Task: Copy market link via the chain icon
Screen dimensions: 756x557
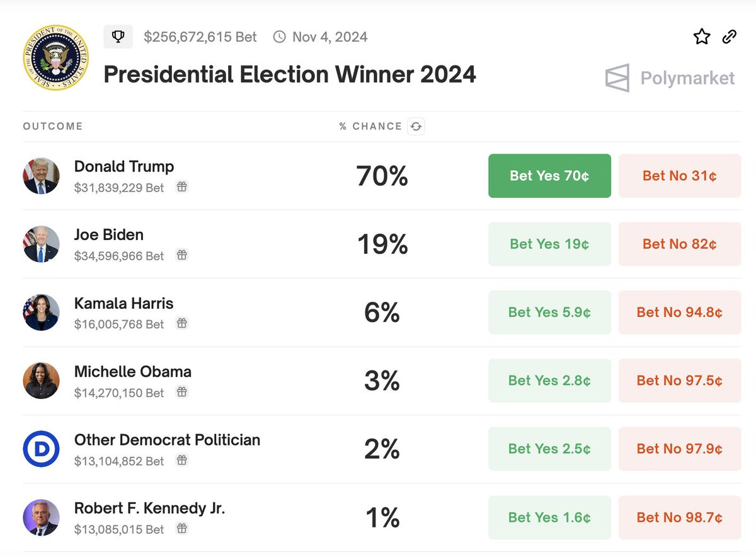Action: click(x=729, y=37)
